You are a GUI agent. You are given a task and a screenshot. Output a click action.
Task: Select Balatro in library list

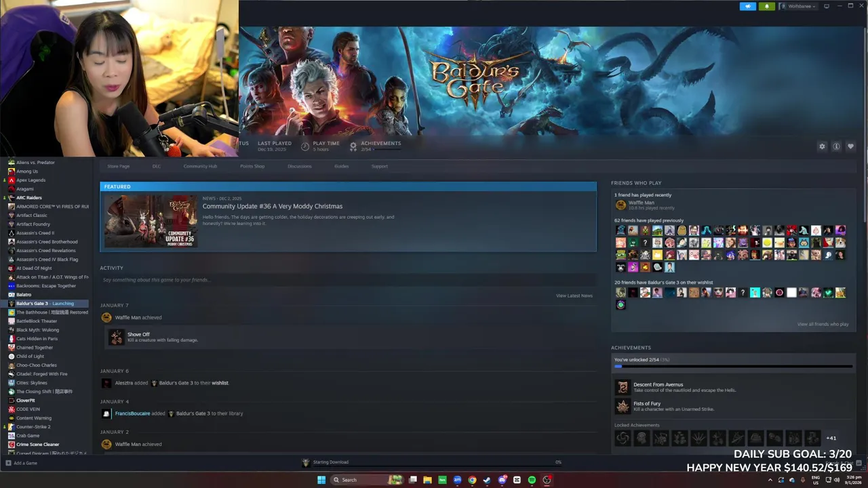pyautogui.click(x=24, y=295)
